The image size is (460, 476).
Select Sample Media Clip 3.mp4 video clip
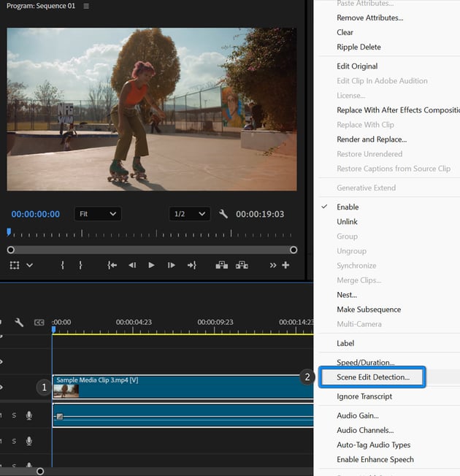(183, 387)
